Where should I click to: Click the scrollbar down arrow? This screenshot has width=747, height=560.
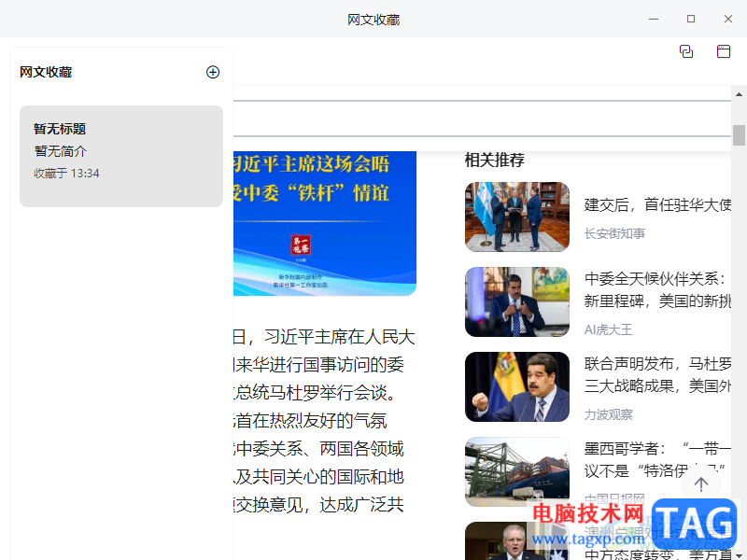point(739,554)
